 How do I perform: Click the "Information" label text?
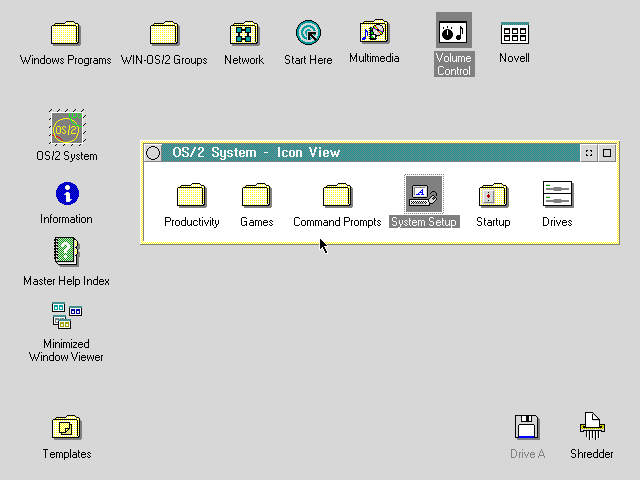coord(66,219)
